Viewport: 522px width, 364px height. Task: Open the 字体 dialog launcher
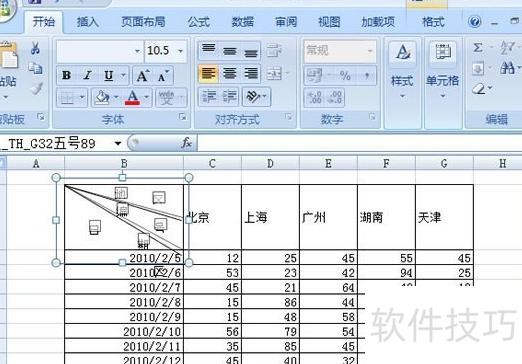pos(182,117)
